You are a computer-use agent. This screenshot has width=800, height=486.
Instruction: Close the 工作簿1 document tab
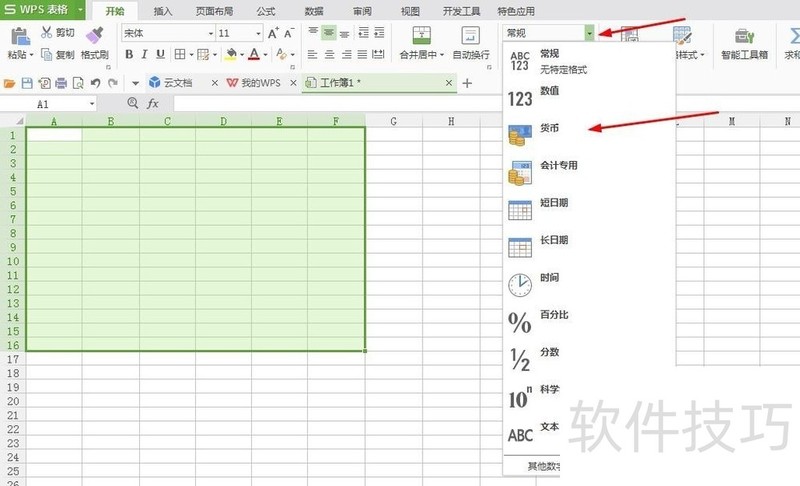tap(448, 83)
